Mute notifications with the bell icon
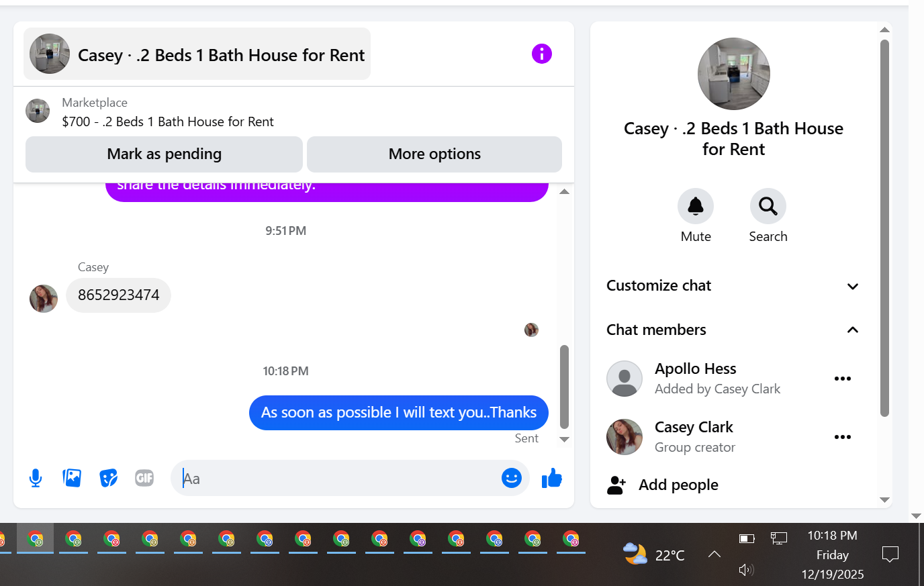924x586 pixels. 696,206
